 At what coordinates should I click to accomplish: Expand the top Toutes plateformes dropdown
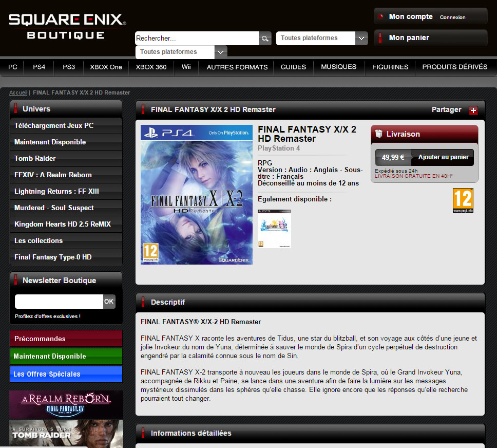(x=361, y=39)
